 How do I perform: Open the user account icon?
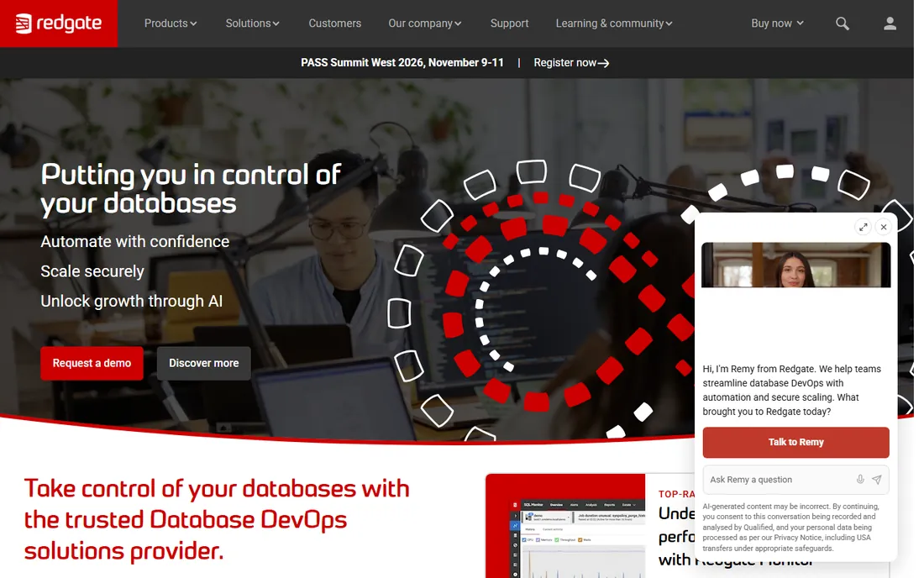[890, 24]
